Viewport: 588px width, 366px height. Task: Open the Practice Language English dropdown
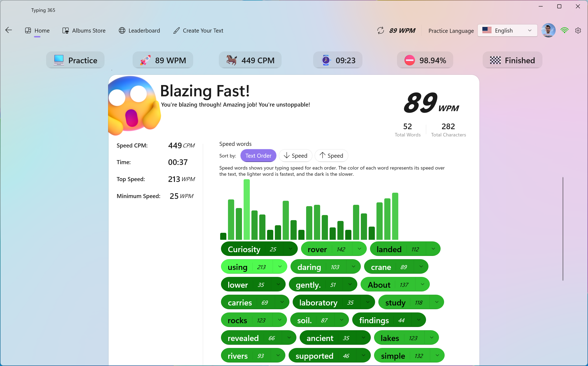pos(507,30)
